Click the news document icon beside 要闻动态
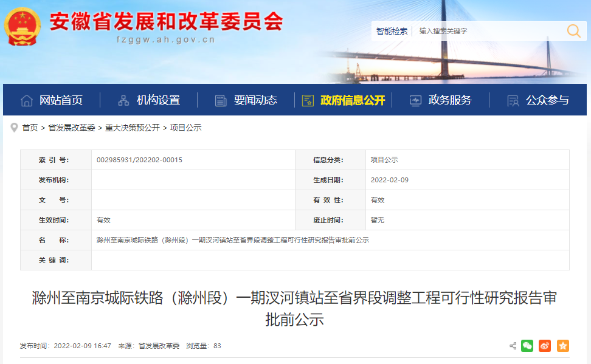Image resolution: width=591 pixels, height=364 pixels. (x=221, y=101)
